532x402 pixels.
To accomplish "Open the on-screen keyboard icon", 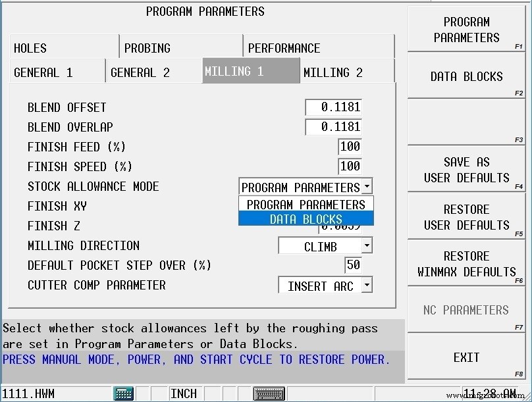I will coord(269,393).
